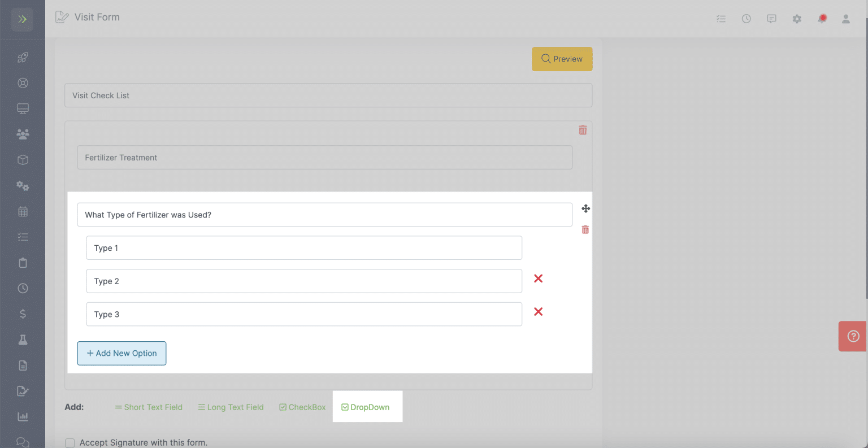This screenshot has height=448, width=868.
Task: Open the user profile icon top right
Action: tap(846, 19)
